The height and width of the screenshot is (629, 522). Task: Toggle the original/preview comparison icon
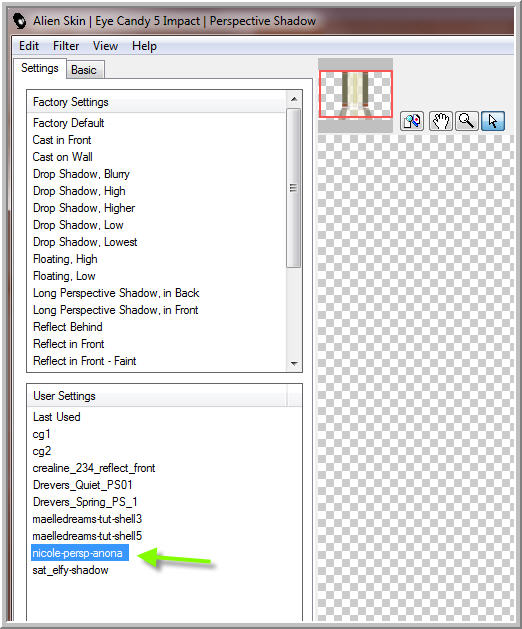pyautogui.click(x=412, y=121)
